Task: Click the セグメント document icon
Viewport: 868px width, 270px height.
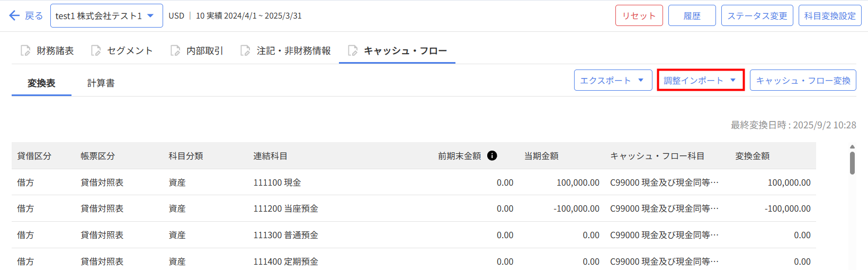Action: (96, 50)
